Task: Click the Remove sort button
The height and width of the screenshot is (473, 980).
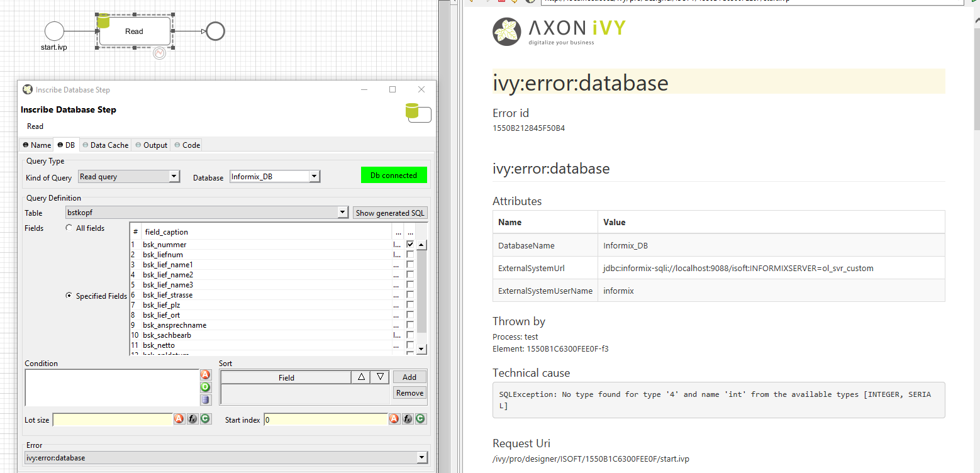Action: click(x=409, y=392)
